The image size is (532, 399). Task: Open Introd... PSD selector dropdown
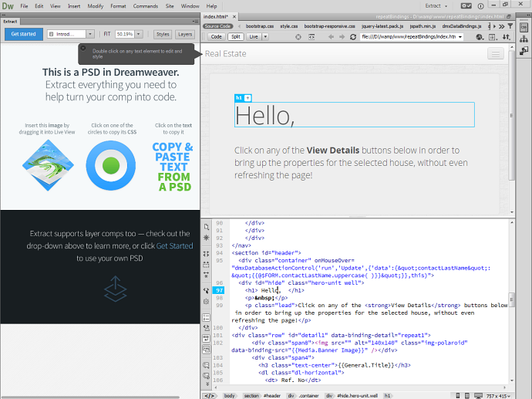click(x=90, y=34)
